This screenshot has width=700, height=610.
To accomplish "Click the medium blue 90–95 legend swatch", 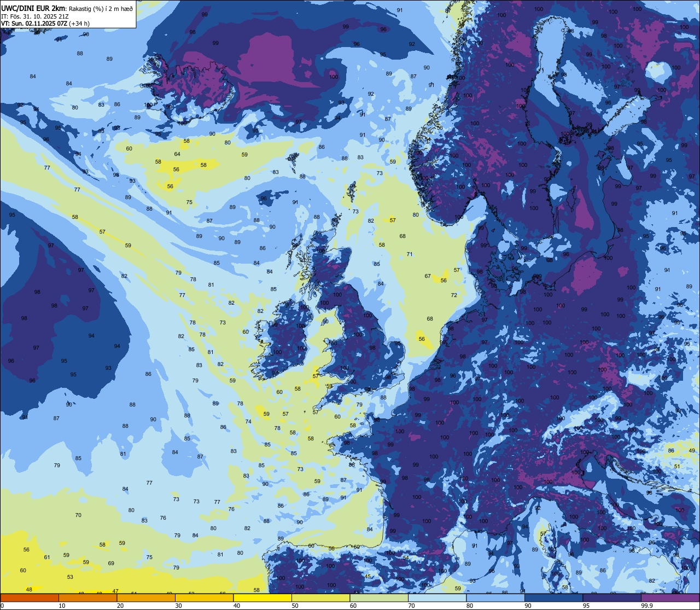I will pos(553,597).
